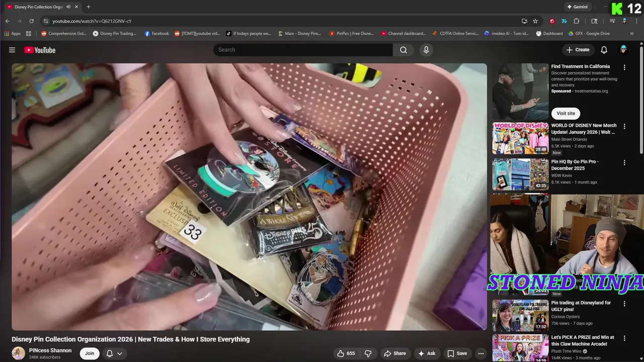Click the 248K subscribers text
Image resolution: width=644 pixels, height=362 pixels.
pyautogui.click(x=45, y=357)
